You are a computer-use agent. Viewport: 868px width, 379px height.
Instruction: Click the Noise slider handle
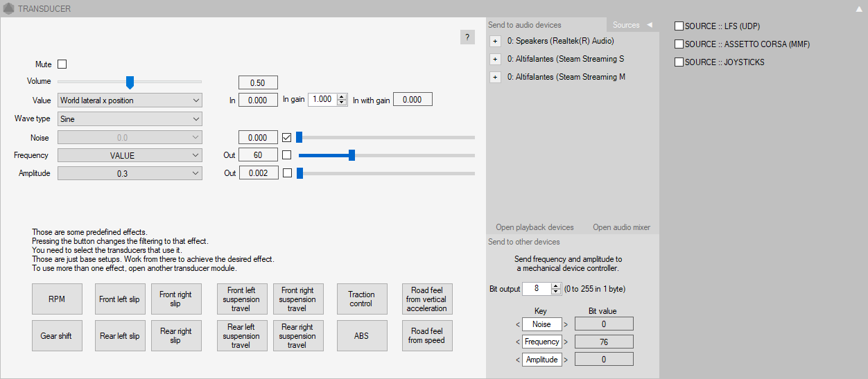pyautogui.click(x=300, y=137)
